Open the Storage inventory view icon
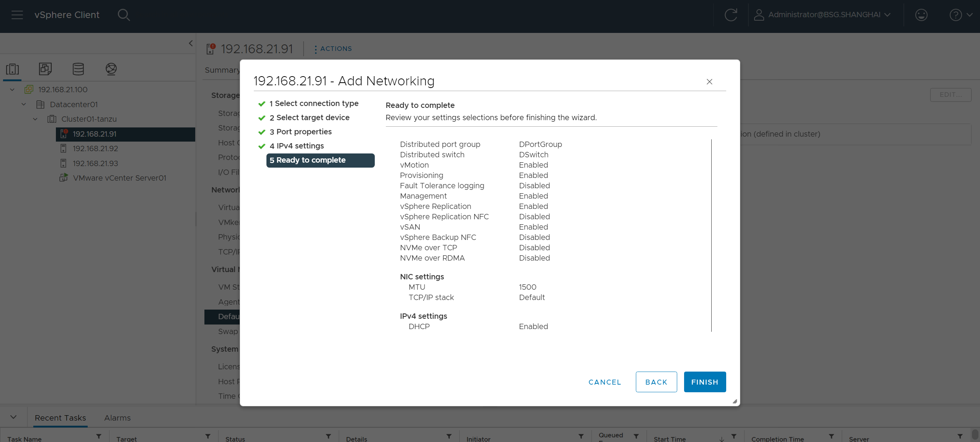Viewport: 980px width, 442px height. tap(78, 69)
